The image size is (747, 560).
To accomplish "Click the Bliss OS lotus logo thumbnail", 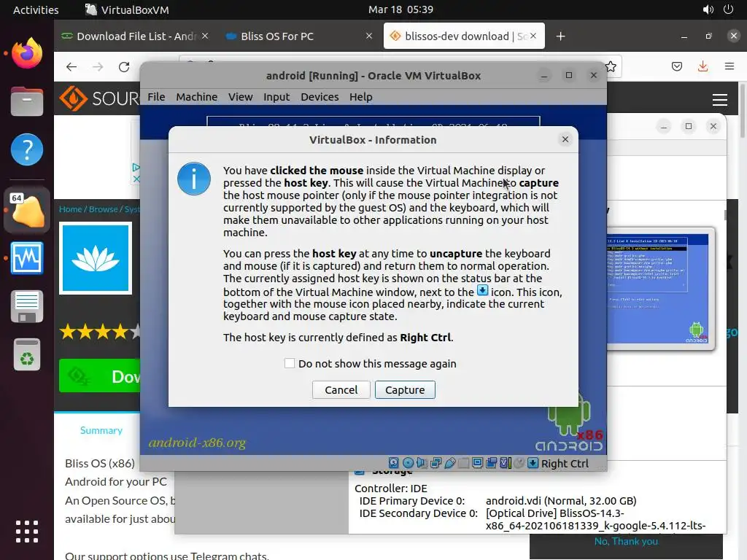I will click(96, 258).
